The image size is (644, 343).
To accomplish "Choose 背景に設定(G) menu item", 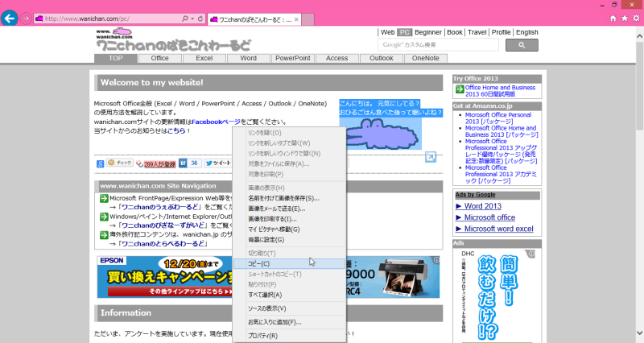I will pos(289,239).
